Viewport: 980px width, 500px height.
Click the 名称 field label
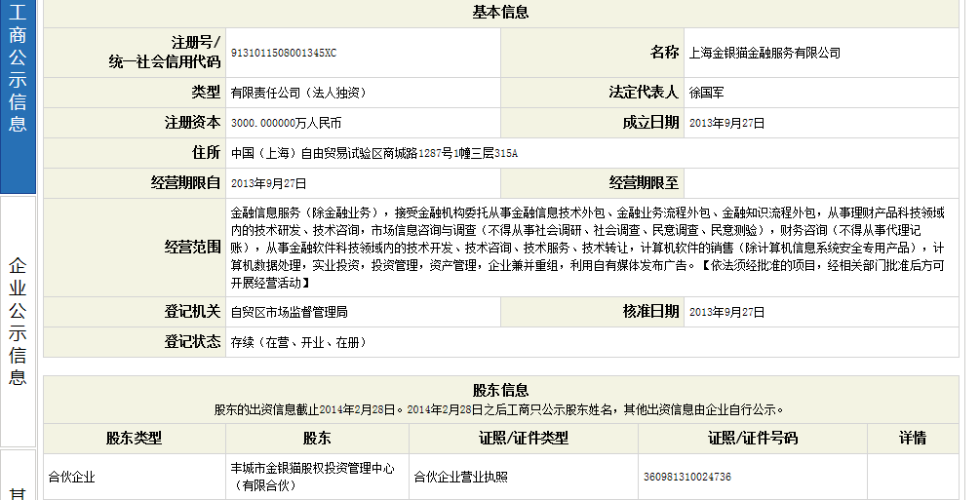(x=664, y=53)
